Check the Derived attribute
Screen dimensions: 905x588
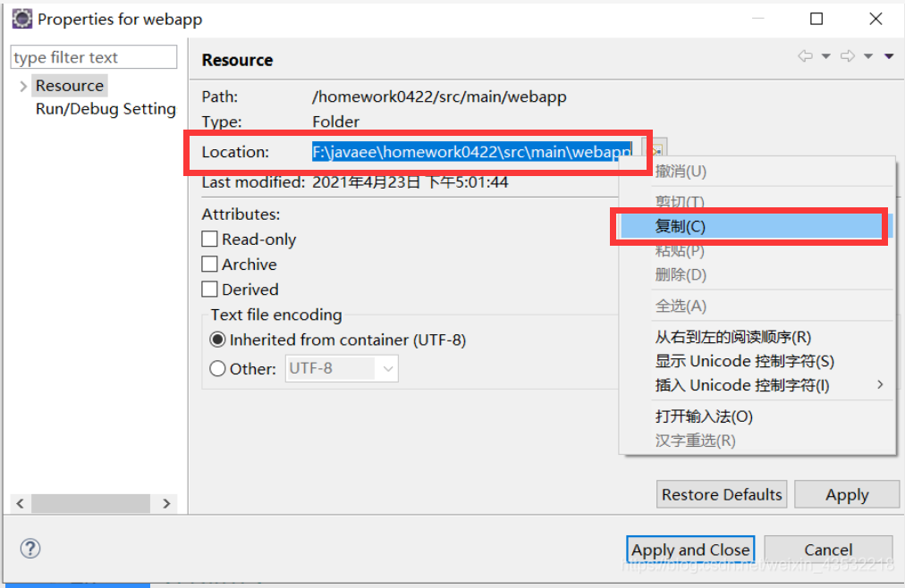tap(210, 290)
